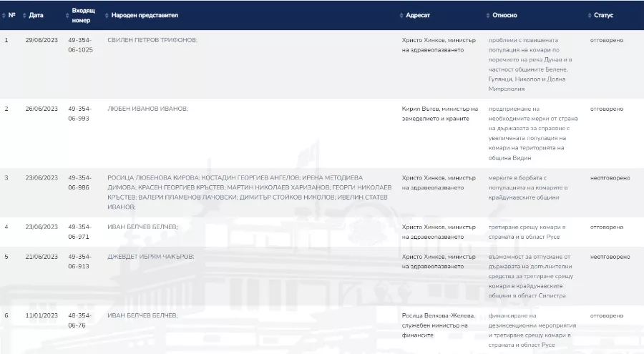The width and height of the screenshot is (644, 354).
Task: Click addressee Христо Хинков in row 5
Action: [x=439, y=262]
